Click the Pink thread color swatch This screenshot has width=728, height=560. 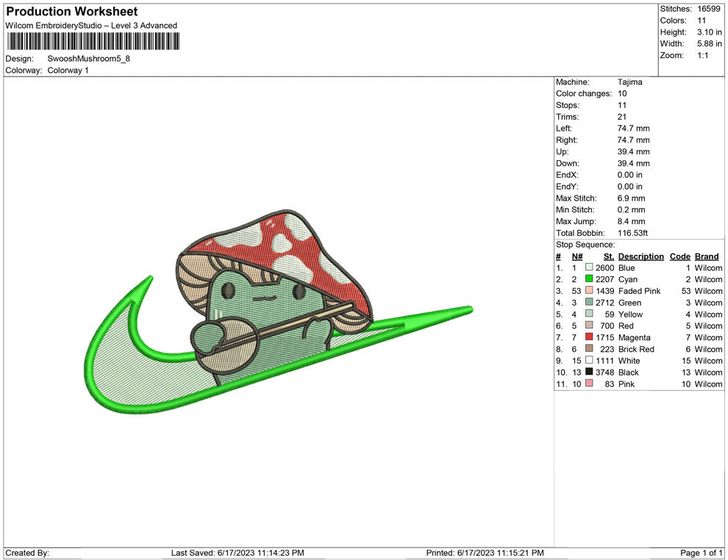(x=589, y=383)
